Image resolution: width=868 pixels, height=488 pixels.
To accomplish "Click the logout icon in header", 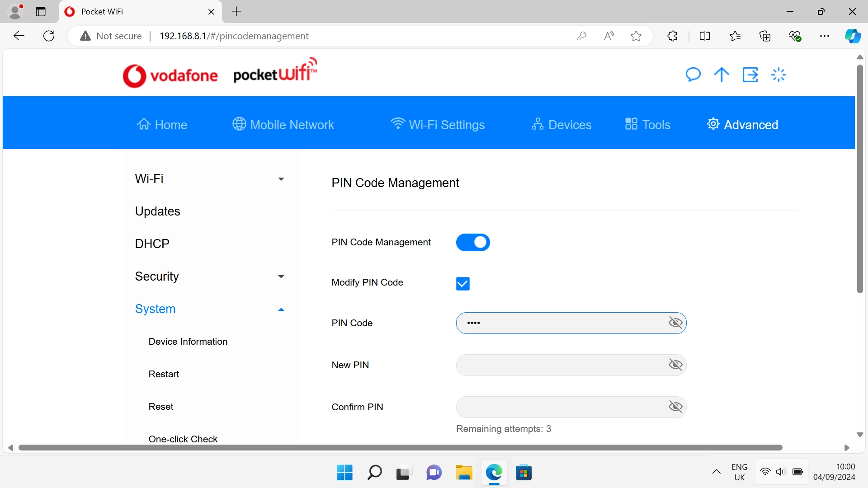I will point(750,75).
